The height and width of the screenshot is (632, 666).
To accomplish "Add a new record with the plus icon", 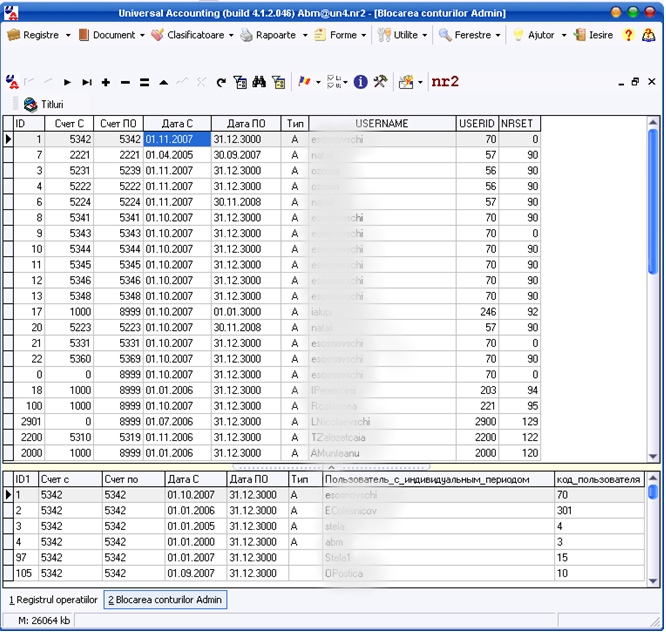I will [x=106, y=82].
